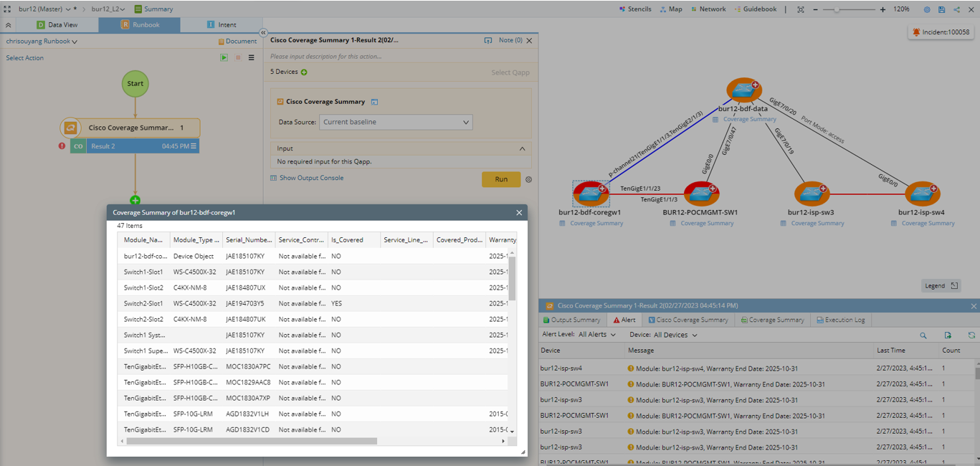Switch to the Data View tab

click(x=57, y=24)
